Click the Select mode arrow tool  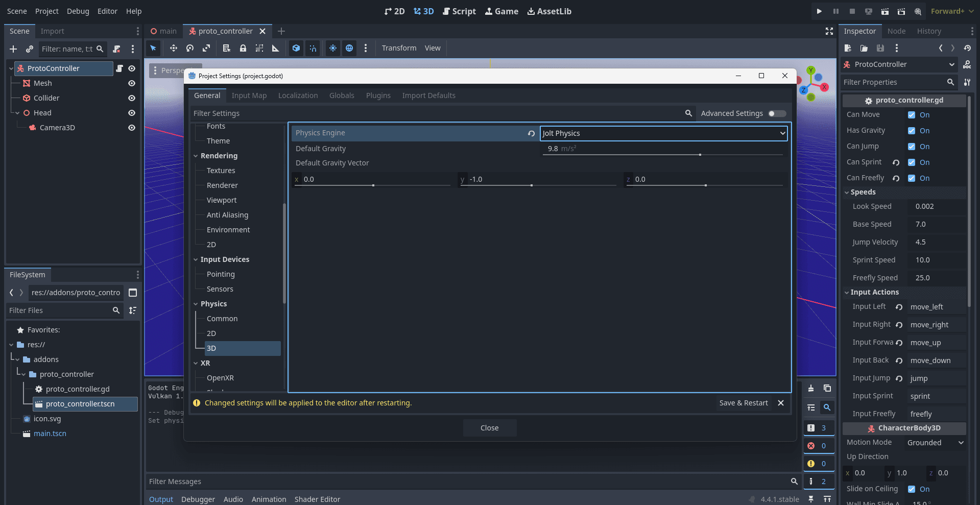pyautogui.click(x=153, y=48)
